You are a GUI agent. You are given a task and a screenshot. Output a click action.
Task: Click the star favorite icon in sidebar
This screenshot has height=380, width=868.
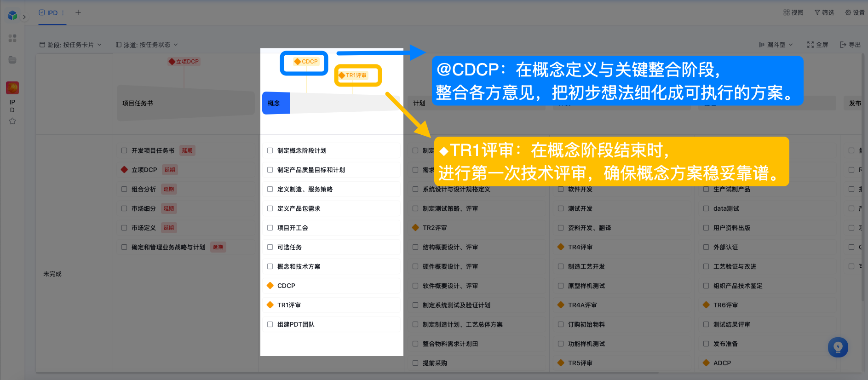click(12, 121)
